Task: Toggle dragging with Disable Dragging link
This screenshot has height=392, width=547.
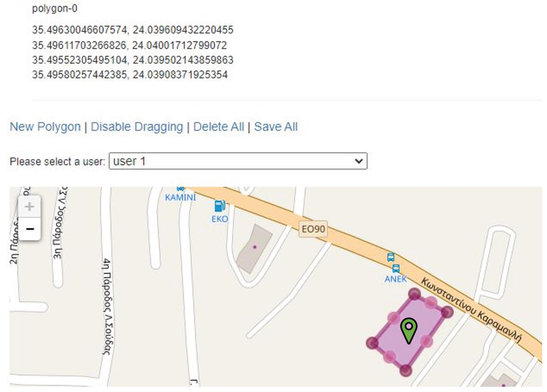Action: pos(137,127)
